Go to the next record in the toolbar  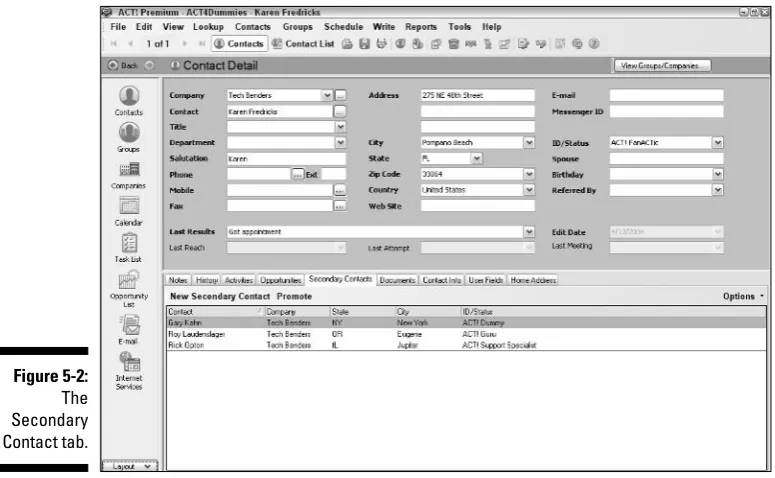pyautogui.click(x=184, y=44)
